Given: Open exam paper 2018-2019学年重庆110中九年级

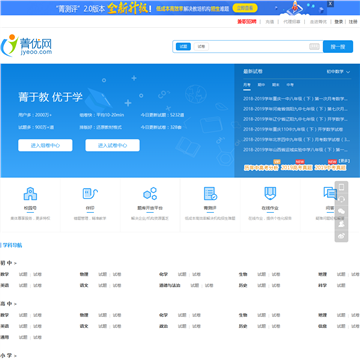Looking at the screenshot, I should coord(293,129).
